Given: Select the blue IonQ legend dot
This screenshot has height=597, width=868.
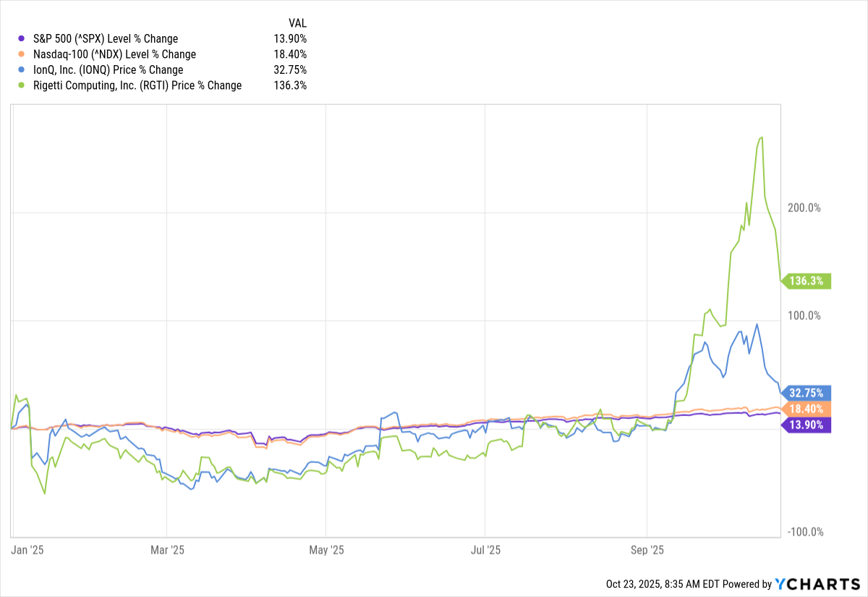Looking at the screenshot, I should [x=20, y=70].
